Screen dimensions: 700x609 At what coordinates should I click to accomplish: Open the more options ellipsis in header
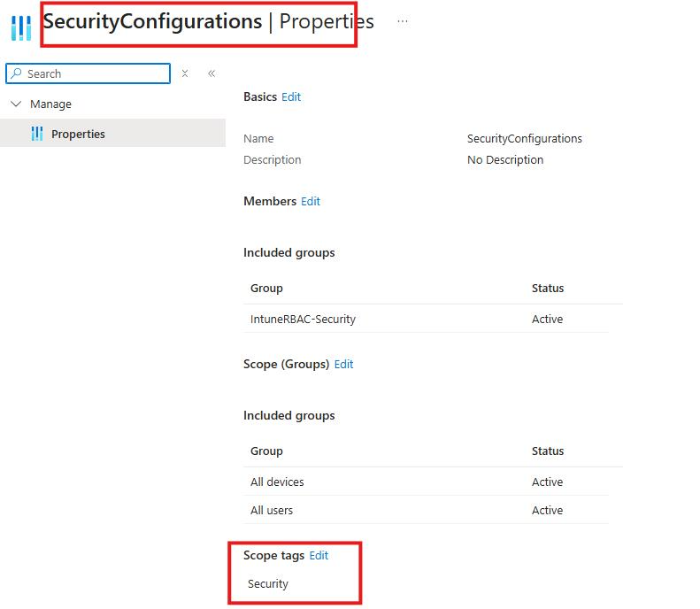pos(403,21)
